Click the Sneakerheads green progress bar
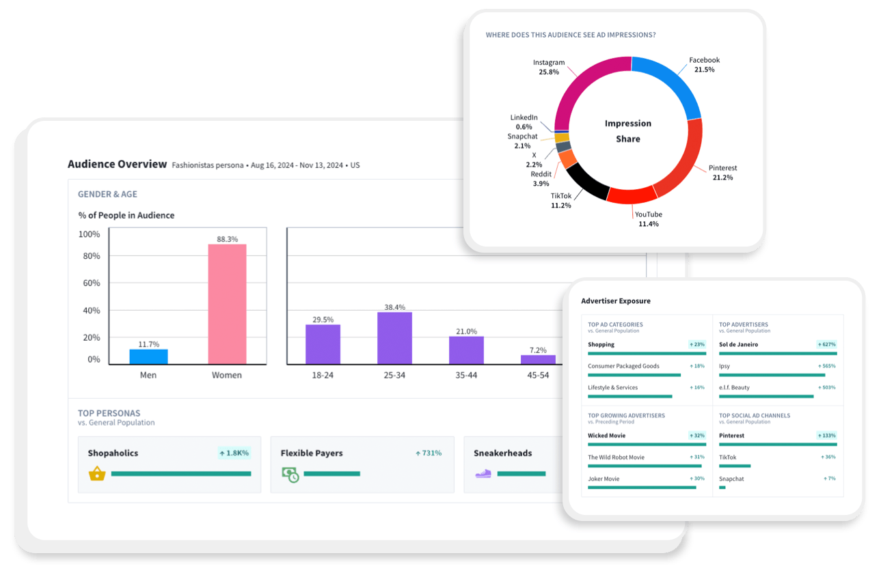This screenshot has width=881, height=588. point(521,473)
